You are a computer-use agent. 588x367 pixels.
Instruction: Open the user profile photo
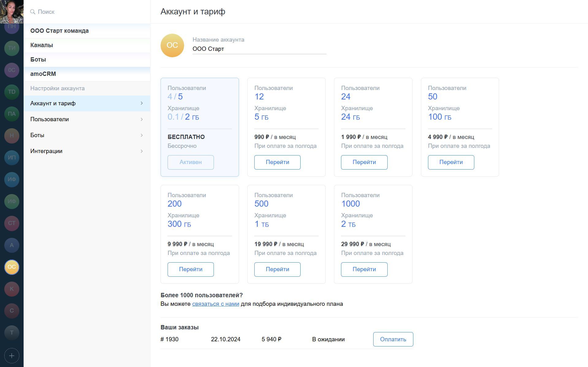click(12, 12)
